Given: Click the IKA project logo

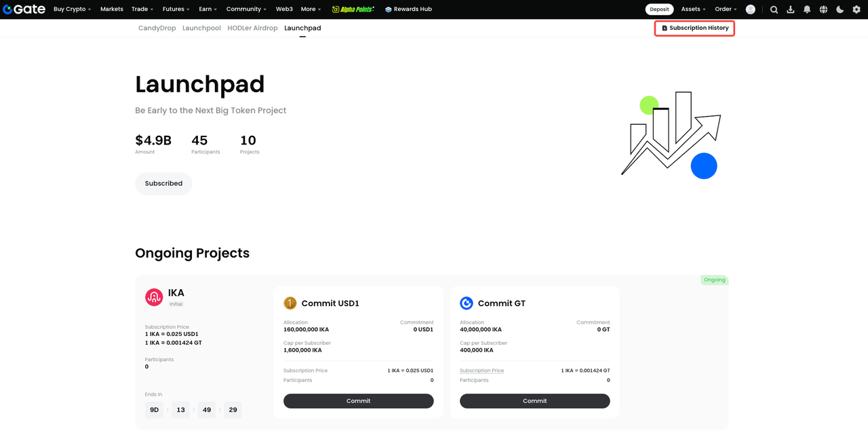Looking at the screenshot, I should tap(154, 297).
